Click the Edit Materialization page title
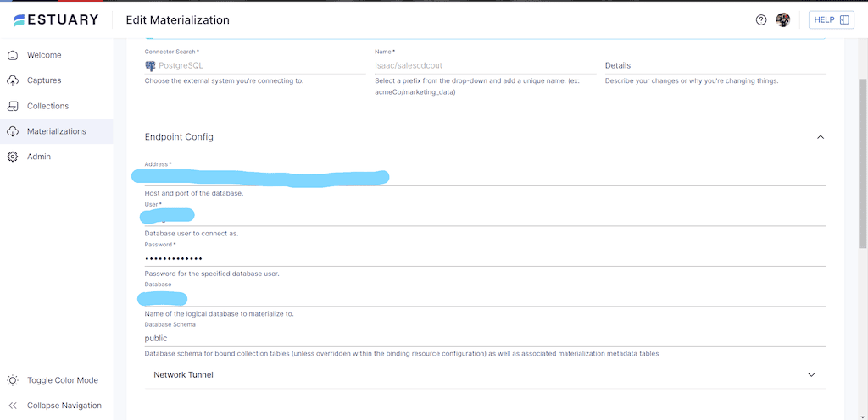 (x=178, y=19)
